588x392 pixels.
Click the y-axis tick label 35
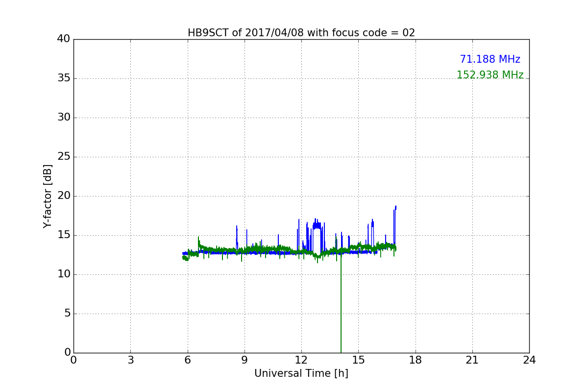pyautogui.click(x=64, y=78)
